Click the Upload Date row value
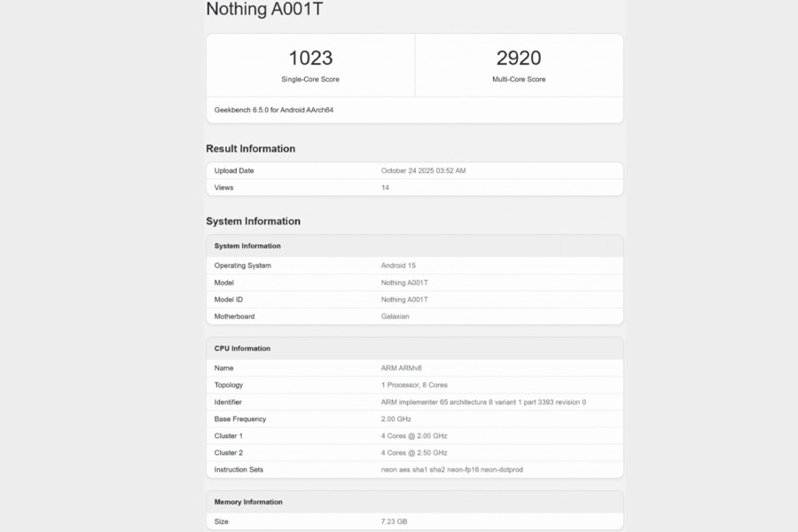This screenshot has height=532, width=798. [x=423, y=170]
